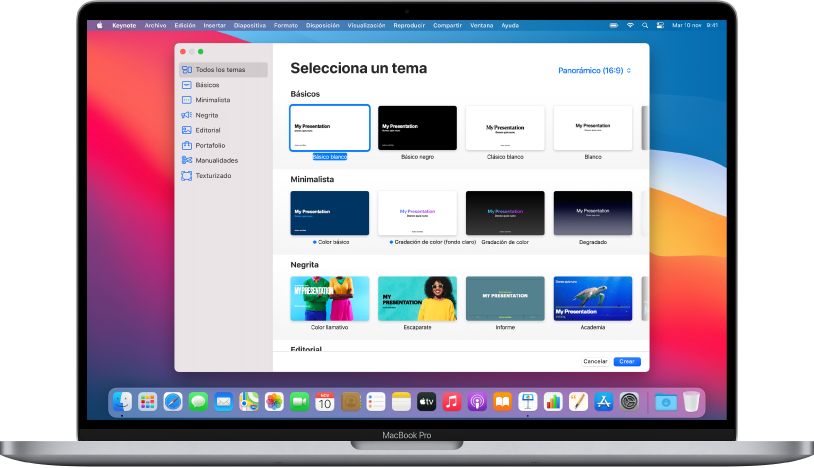The image size is (814, 468).
Task: Open Control Center in menu bar
Action: pos(661,25)
